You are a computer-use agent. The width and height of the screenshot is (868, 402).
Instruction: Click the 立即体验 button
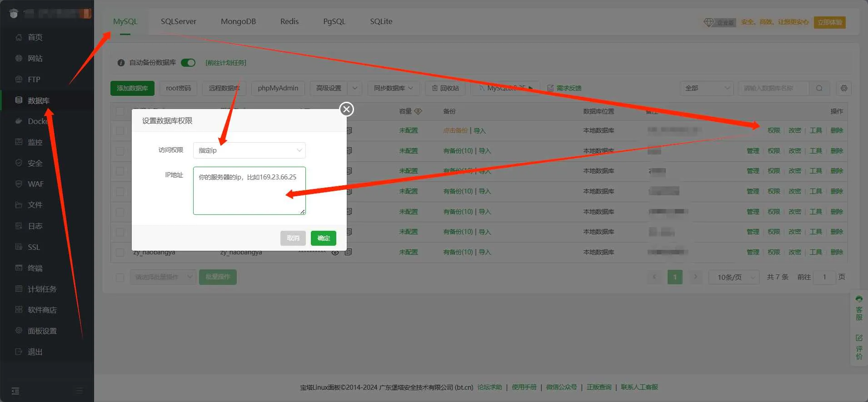click(x=830, y=22)
